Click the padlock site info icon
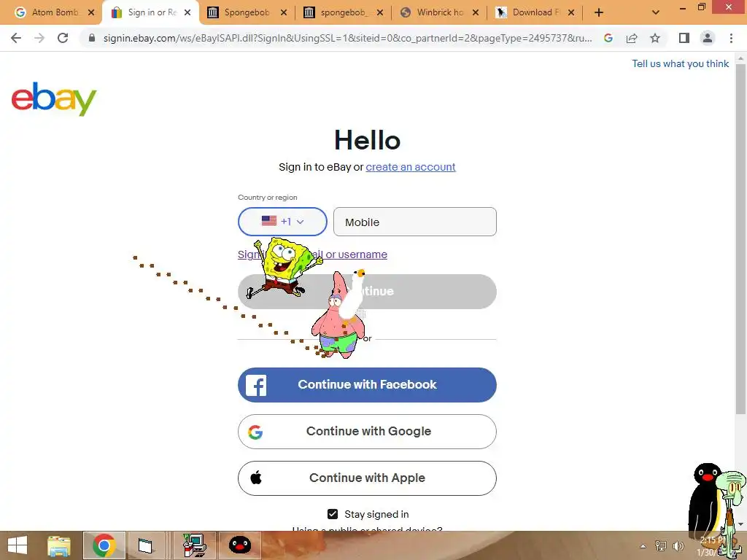This screenshot has height=560, width=747. [92, 38]
